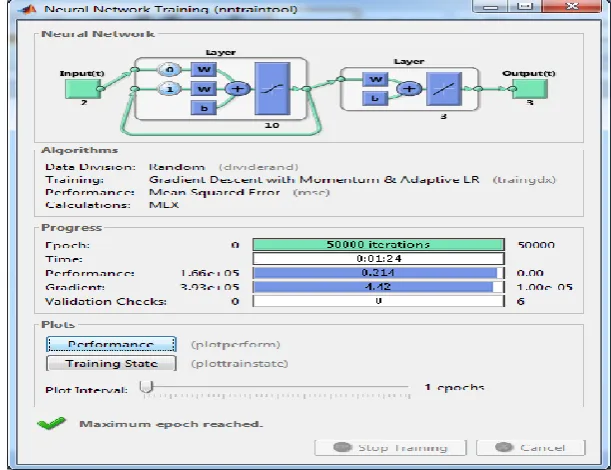Click the Gradient progress bar showing 4.42
611x470 pixels.
coord(378,287)
